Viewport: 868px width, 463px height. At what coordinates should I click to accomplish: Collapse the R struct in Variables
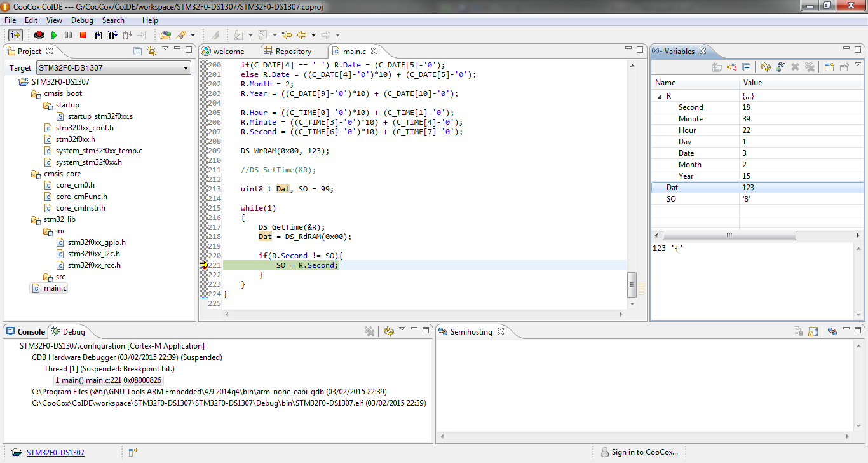tap(659, 96)
